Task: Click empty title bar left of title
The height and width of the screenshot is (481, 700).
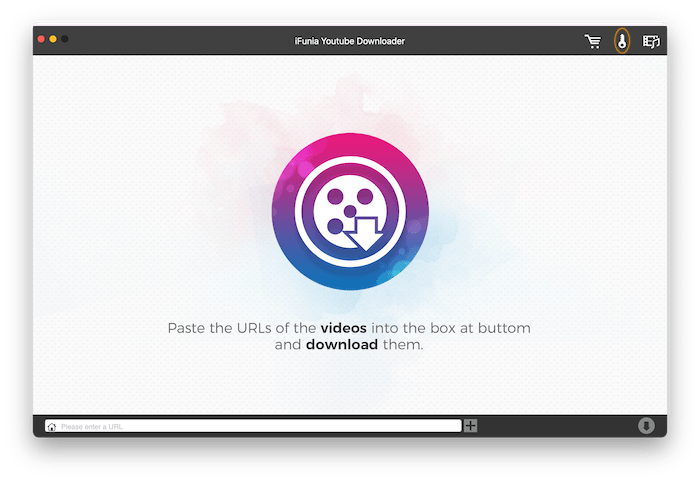Action: 180,41
